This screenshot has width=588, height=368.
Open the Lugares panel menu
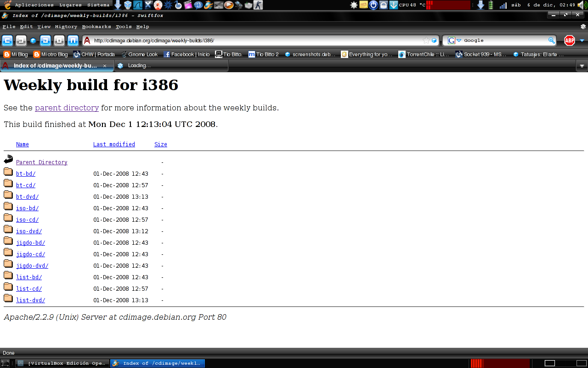(70, 5)
